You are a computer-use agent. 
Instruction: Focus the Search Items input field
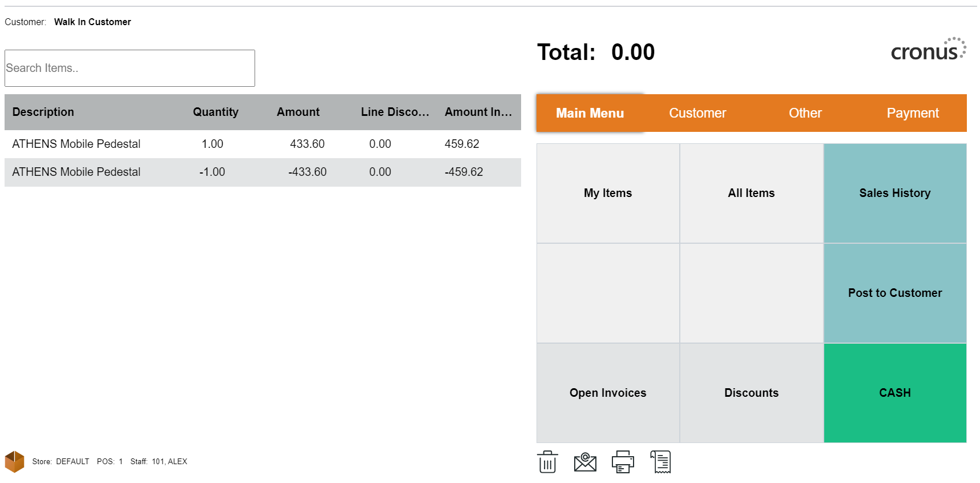pyautogui.click(x=130, y=68)
